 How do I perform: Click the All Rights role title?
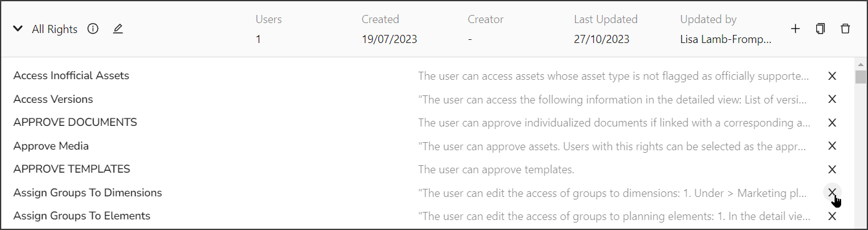click(x=55, y=29)
